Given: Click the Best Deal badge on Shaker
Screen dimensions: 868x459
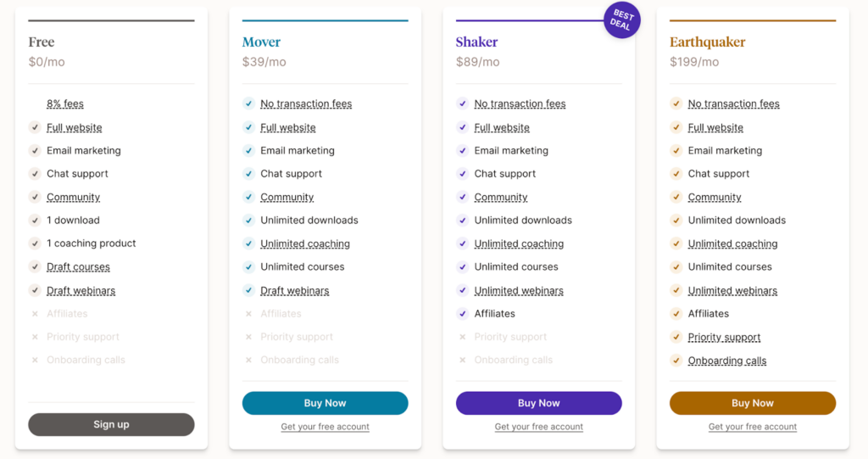Looking at the screenshot, I should [621, 20].
